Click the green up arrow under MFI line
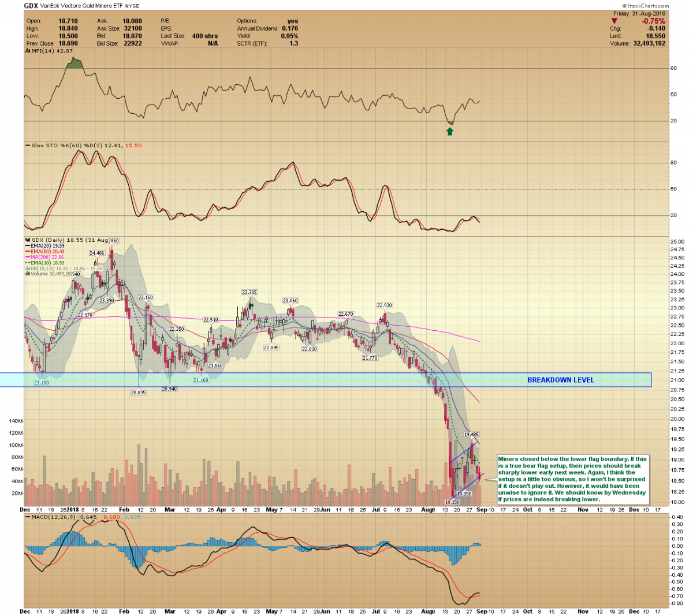 tap(450, 132)
